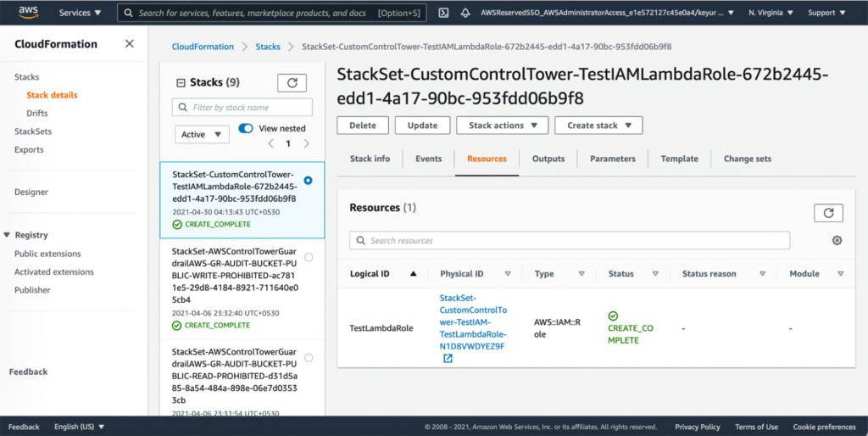
Task: Expand the Create stack dropdown
Action: [x=598, y=126]
